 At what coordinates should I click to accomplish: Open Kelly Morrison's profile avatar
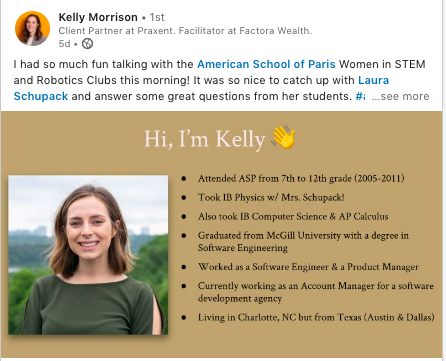[x=32, y=28]
